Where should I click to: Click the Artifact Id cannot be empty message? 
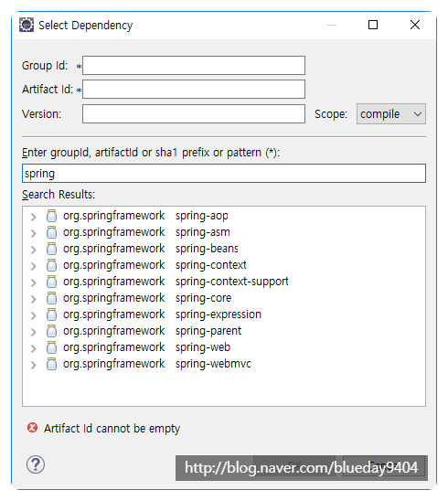tap(112, 429)
